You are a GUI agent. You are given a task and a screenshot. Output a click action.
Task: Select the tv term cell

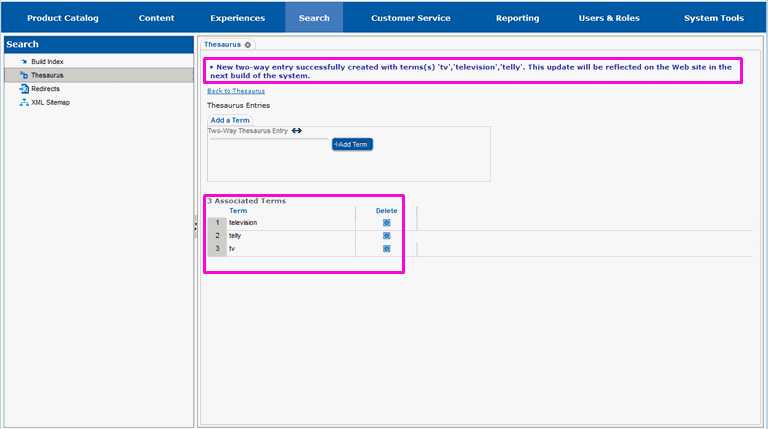(291, 249)
